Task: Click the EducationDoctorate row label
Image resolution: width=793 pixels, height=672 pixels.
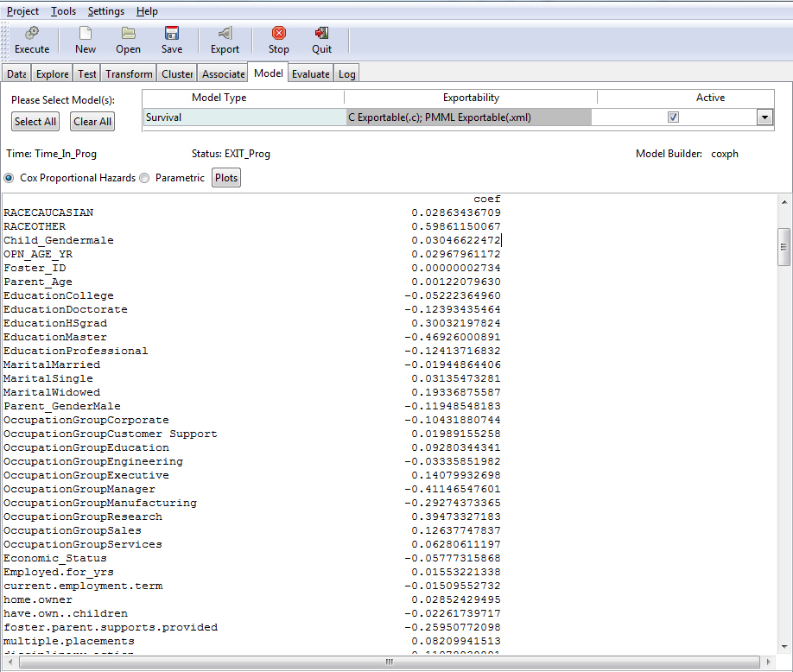Action: (x=66, y=309)
